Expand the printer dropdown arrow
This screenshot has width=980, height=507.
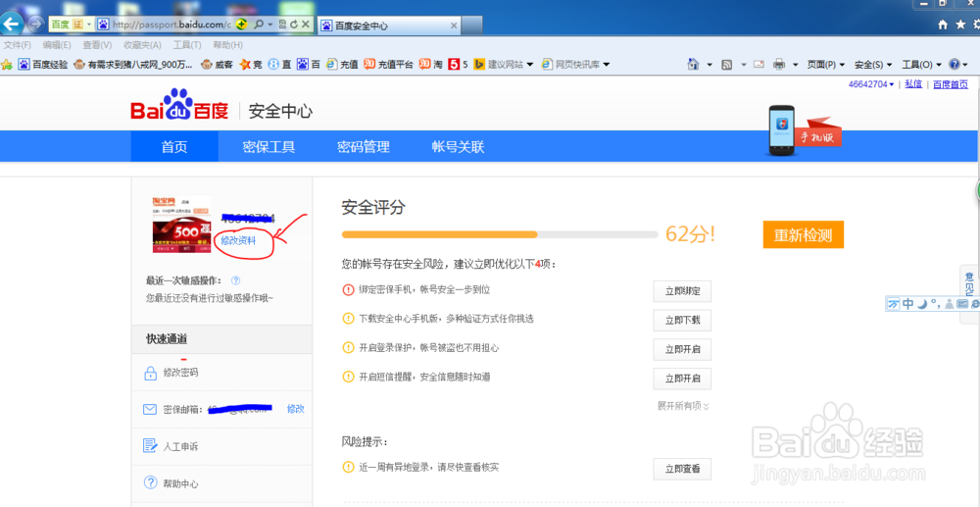(795, 65)
